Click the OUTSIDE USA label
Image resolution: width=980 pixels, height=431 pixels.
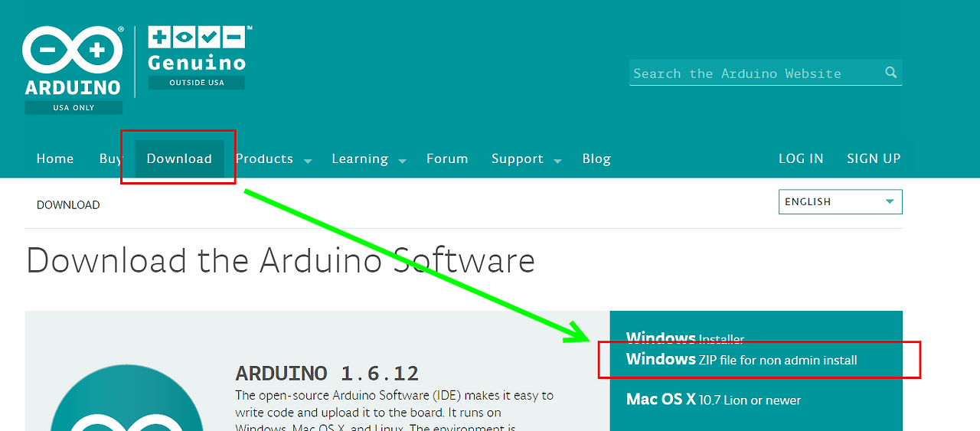[x=197, y=83]
